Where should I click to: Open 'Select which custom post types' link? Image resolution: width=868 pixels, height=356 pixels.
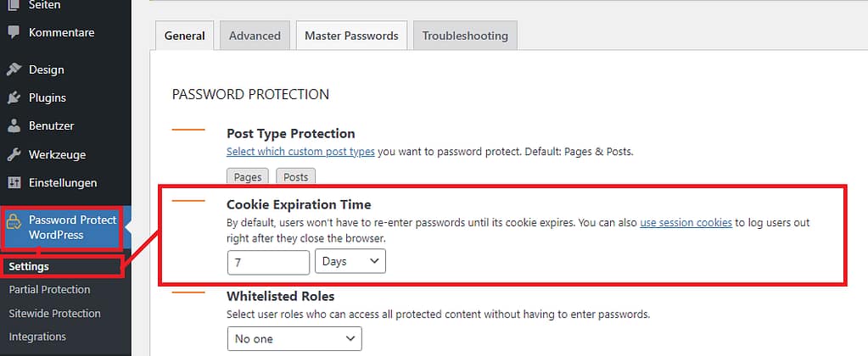[x=300, y=152]
